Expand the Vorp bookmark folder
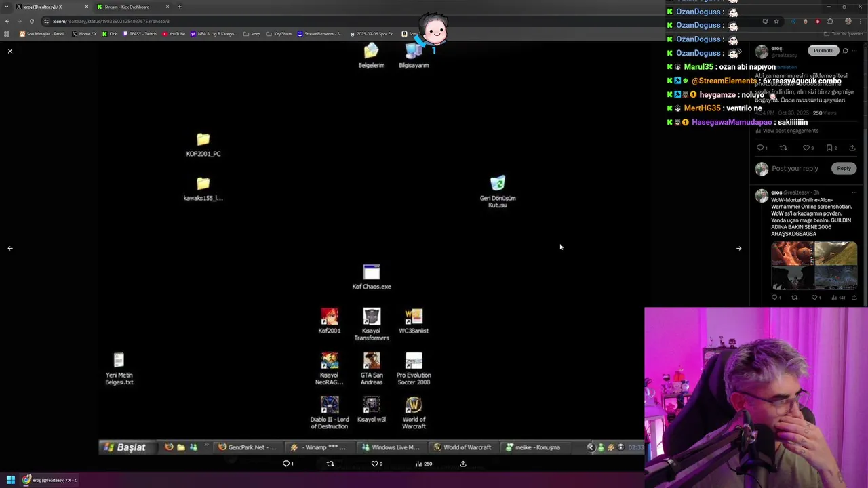This screenshot has width=868, height=488. (252, 33)
